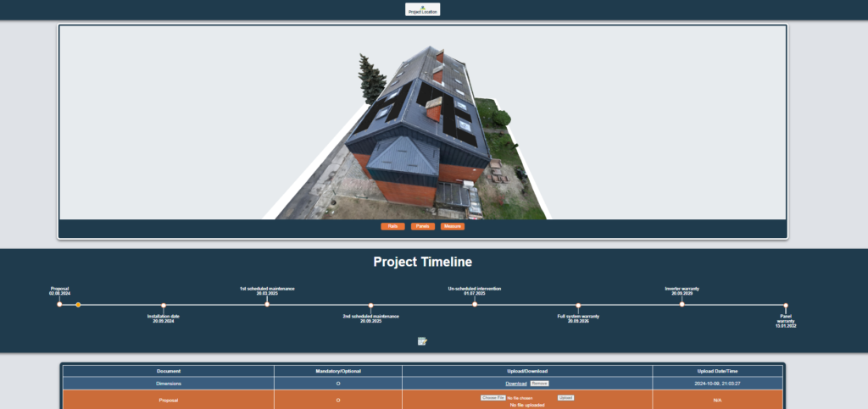Remove the uploaded Dimensions file

tap(540, 384)
